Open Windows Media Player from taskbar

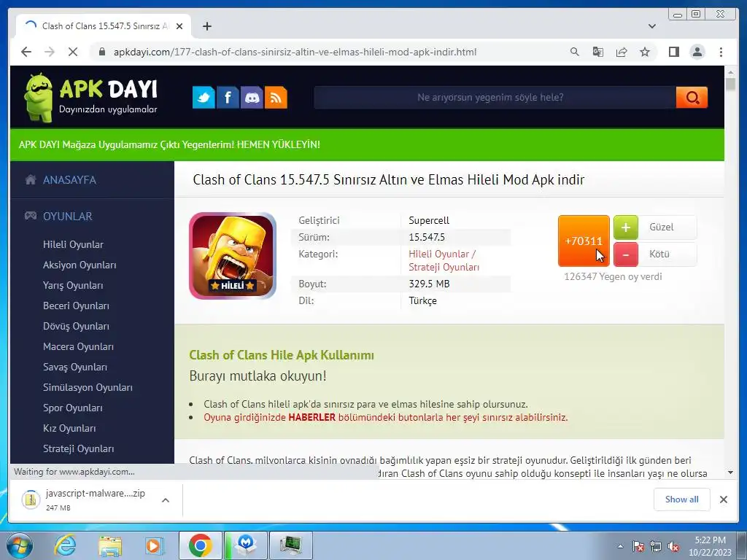[x=155, y=545]
